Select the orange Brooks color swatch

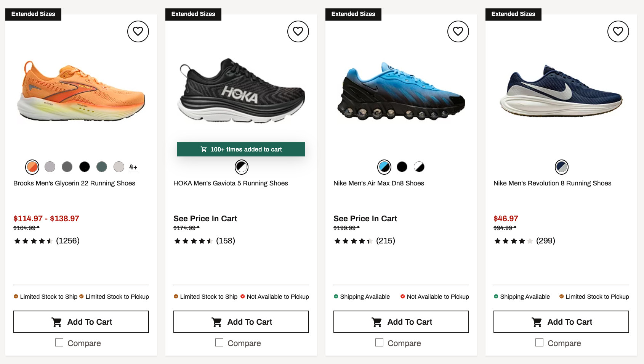tap(32, 167)
